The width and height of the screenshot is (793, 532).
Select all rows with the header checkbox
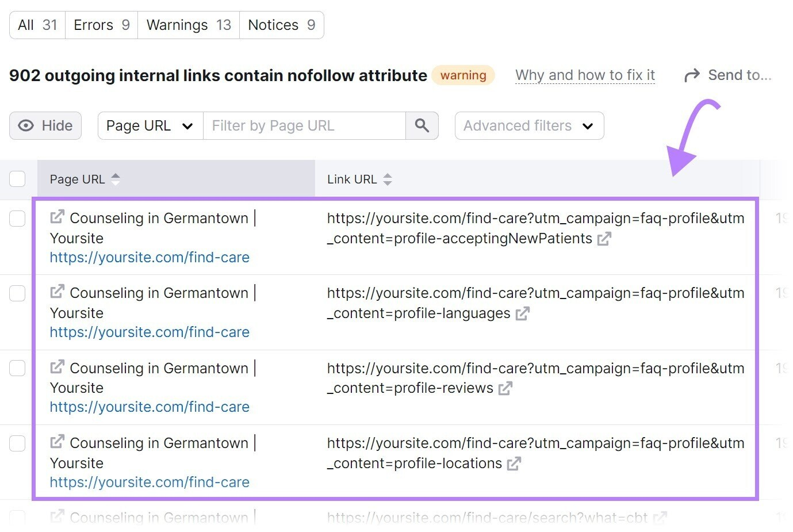coord(17,179)
